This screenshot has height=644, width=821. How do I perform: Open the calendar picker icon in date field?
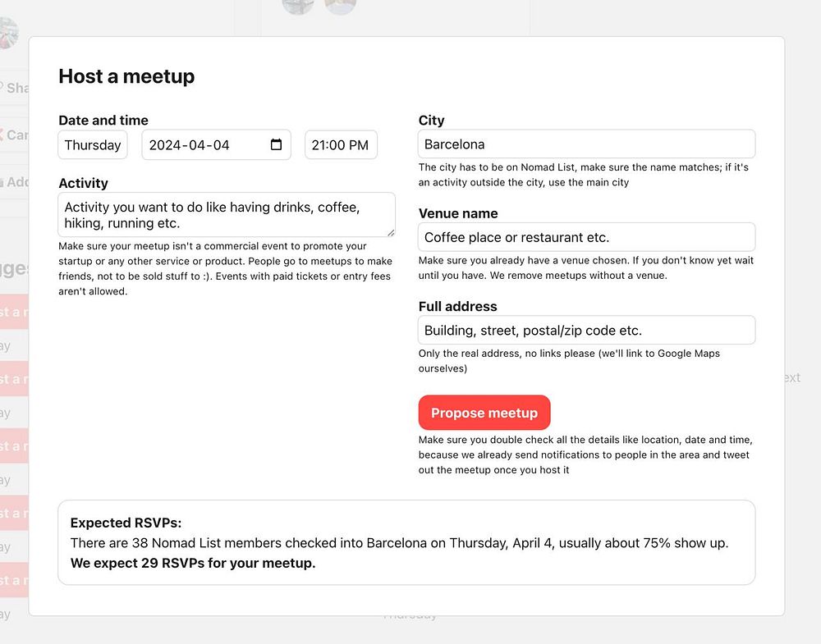(x=276, y=145)
